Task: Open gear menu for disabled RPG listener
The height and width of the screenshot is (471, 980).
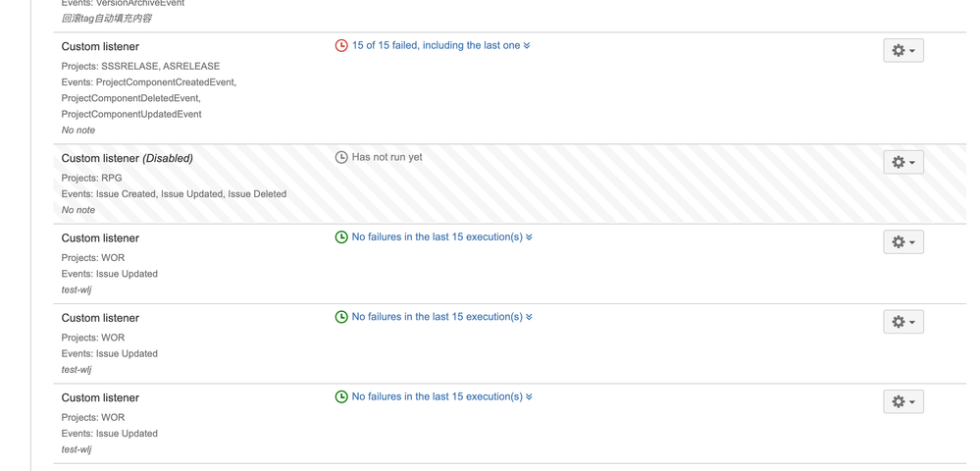Action: pos(903,162)
